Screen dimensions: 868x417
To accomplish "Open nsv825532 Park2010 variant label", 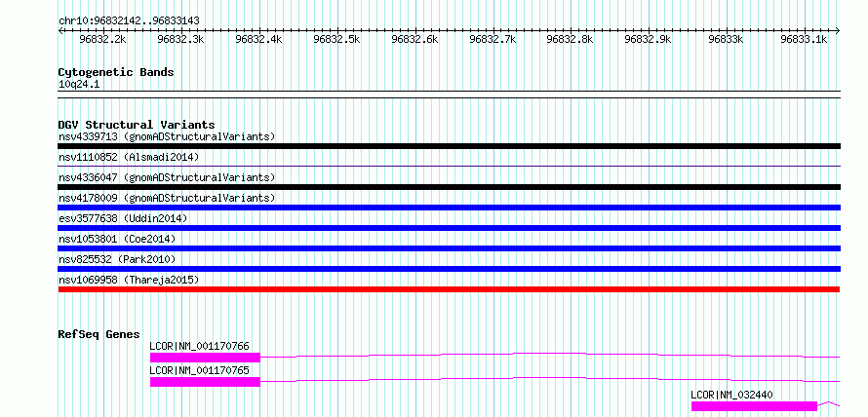I will 117,259.
